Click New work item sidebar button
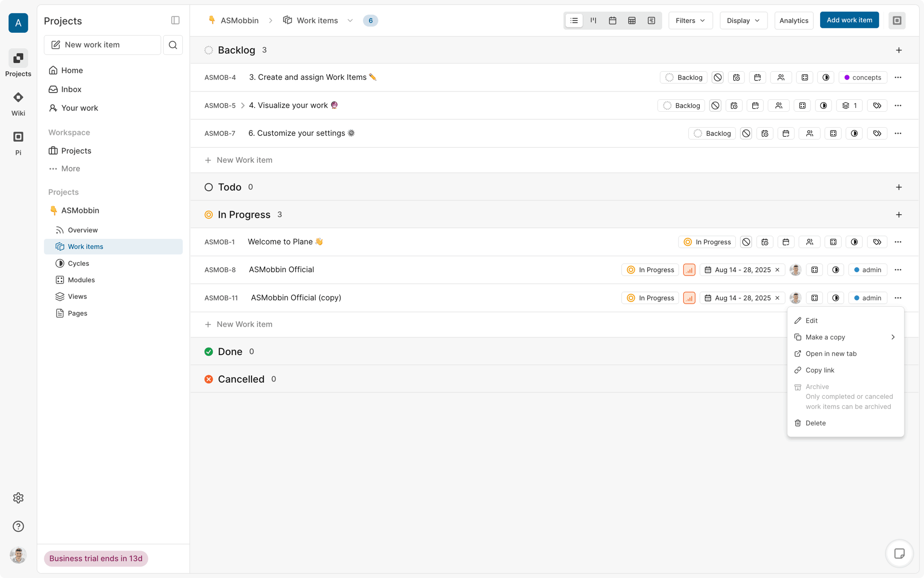924x578 pixels. (x=103, y=45)
